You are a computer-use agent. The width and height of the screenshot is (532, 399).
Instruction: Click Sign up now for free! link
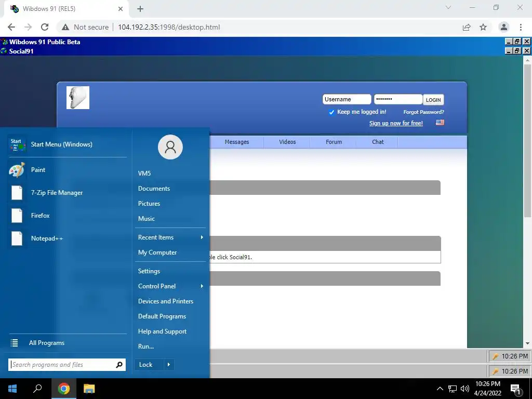pyautogui.click(x=396, y=123)
